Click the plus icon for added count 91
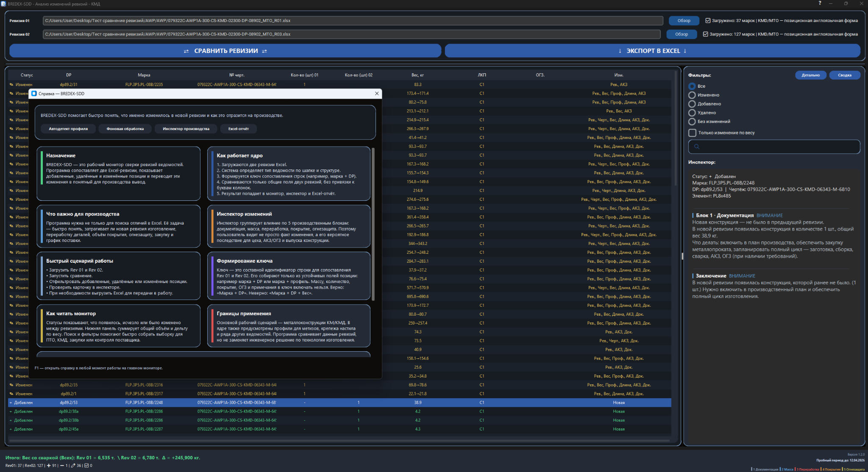This screenshot has width=868, height=472. 49,466
